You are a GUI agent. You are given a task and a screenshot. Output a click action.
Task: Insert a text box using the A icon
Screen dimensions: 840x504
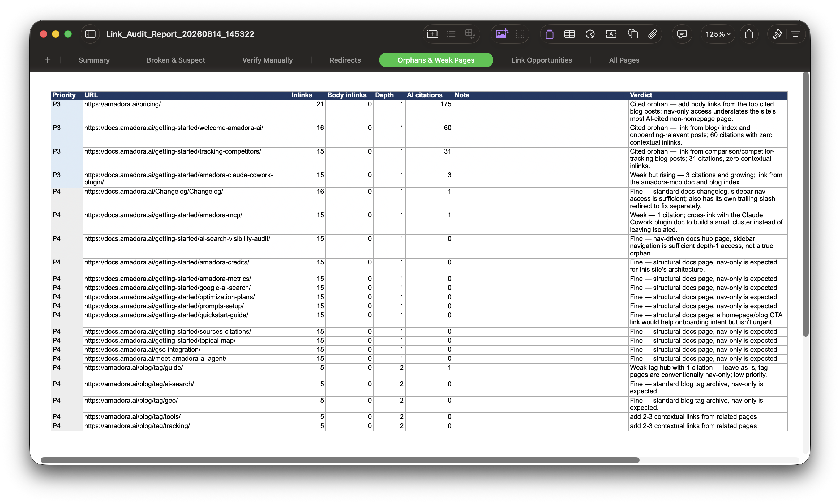[x=611, y=34]
